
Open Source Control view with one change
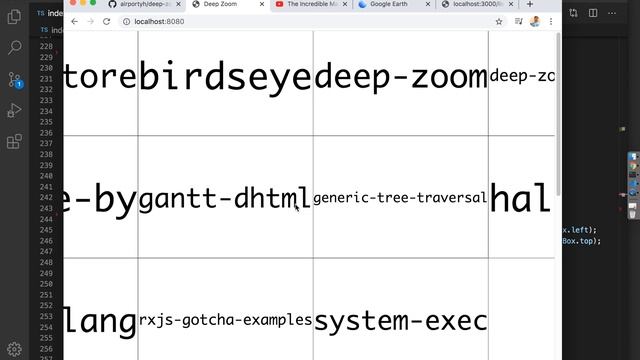(x=16, y=80)
